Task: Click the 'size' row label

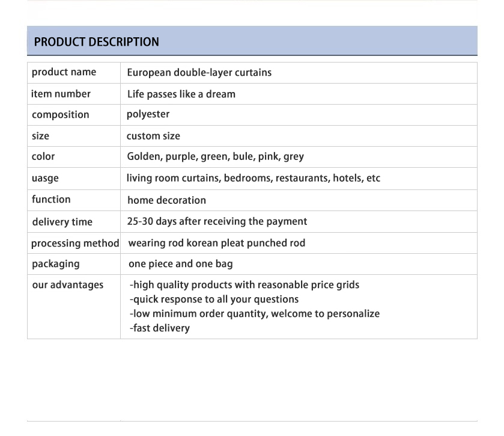Action: [41, 136]
